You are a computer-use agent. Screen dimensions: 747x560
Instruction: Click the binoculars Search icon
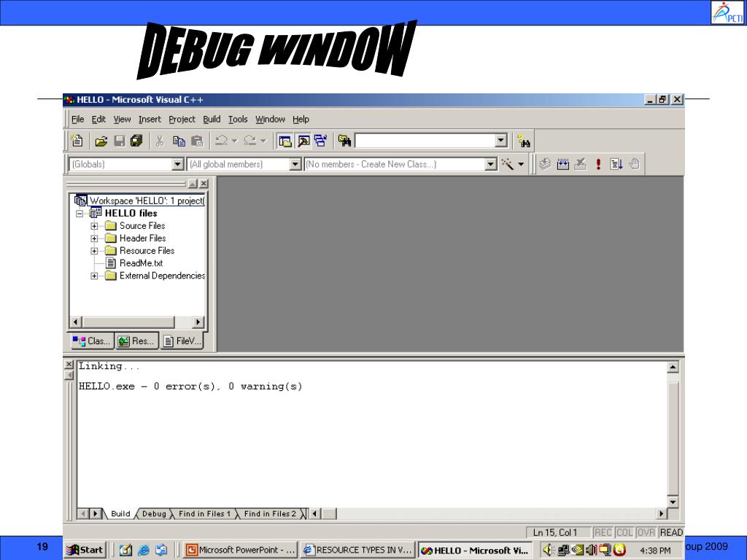point(524,141)
